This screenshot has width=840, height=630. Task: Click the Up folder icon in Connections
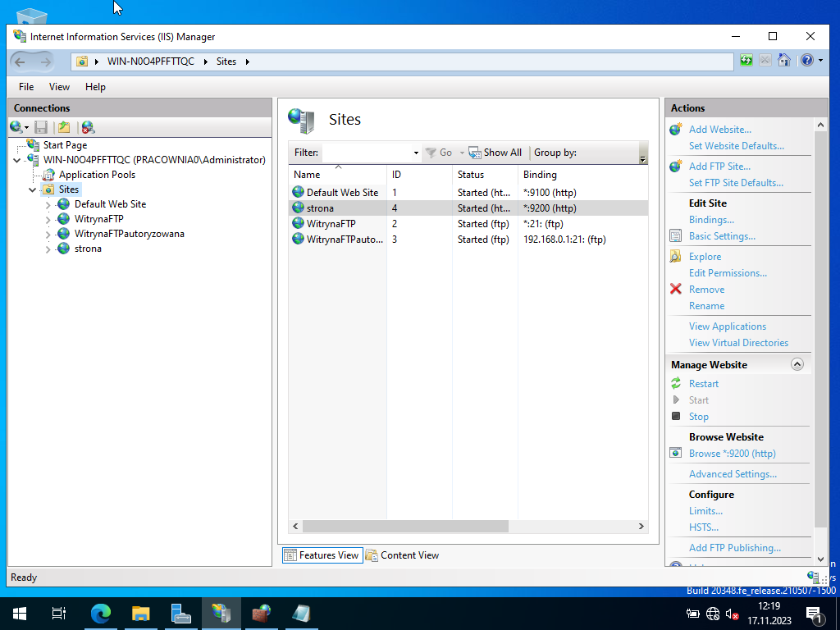point(64,127)
